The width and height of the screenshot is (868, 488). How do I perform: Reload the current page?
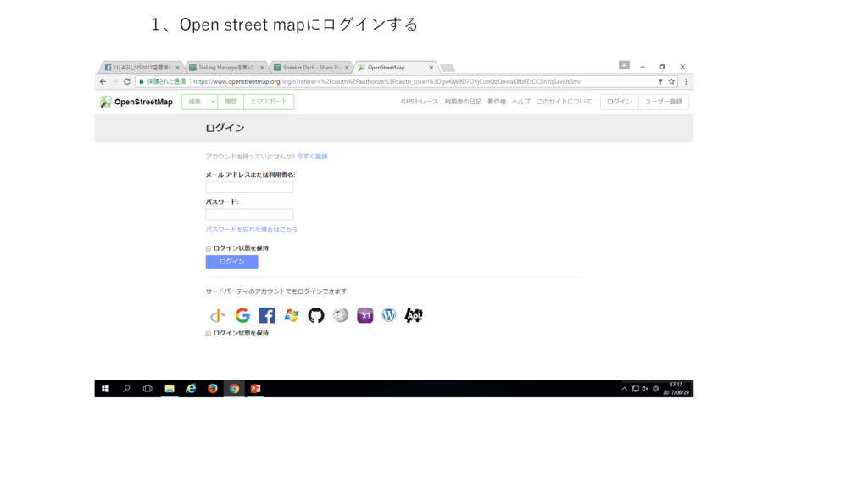click(x=127, y=81)
